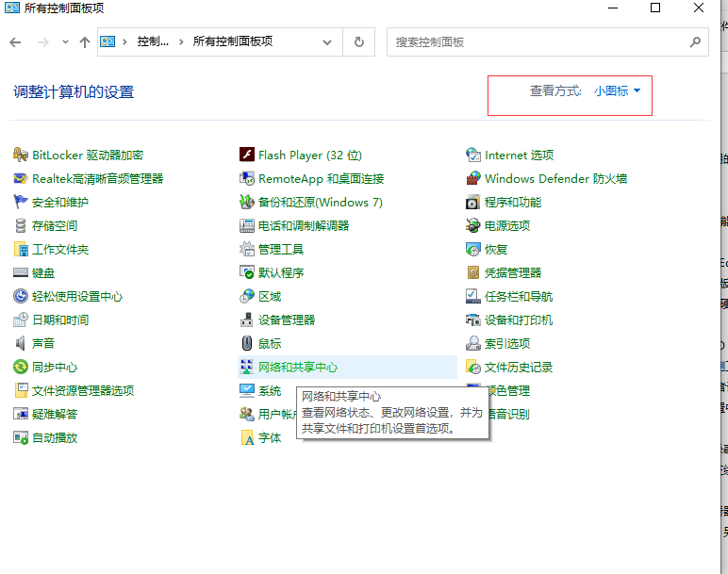Open the 查看方式 小图标 dropdown
728x574 pixels.
(617, 91)
